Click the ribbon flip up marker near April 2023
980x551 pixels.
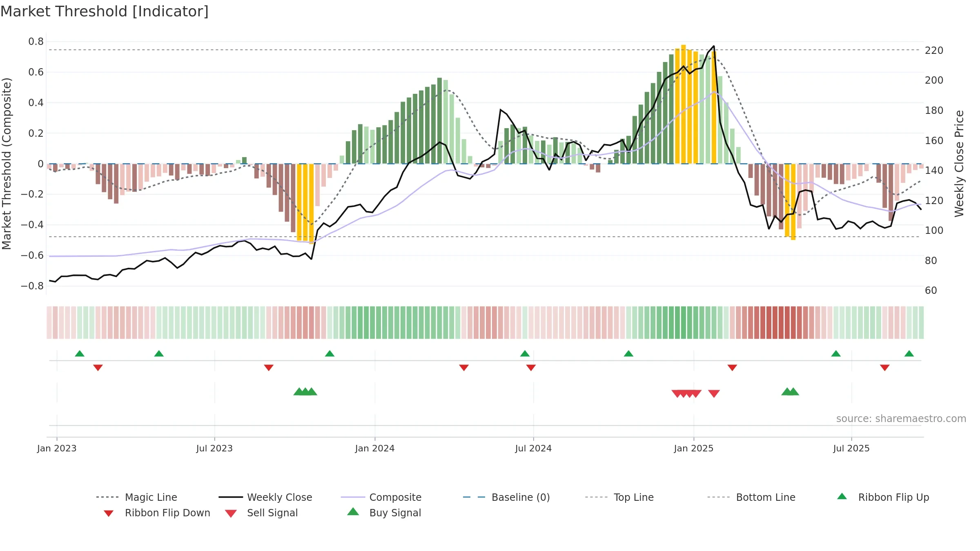pyautogui.click(x=159, y=353)
